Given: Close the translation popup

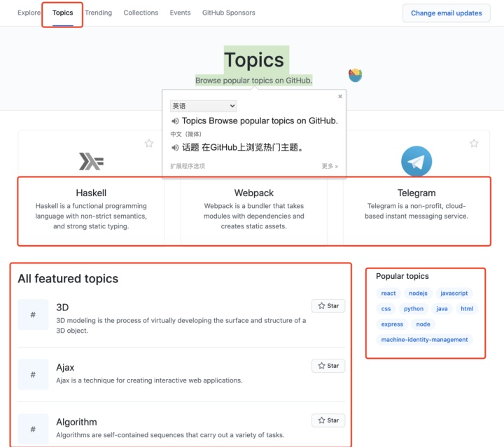Looking at the screenshot, I should click(x=340, y=96).
